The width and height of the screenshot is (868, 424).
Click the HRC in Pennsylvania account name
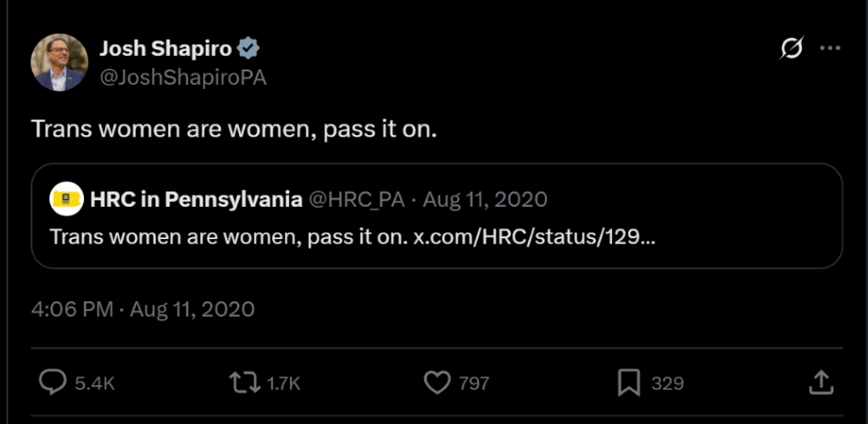tap(196, 199)
